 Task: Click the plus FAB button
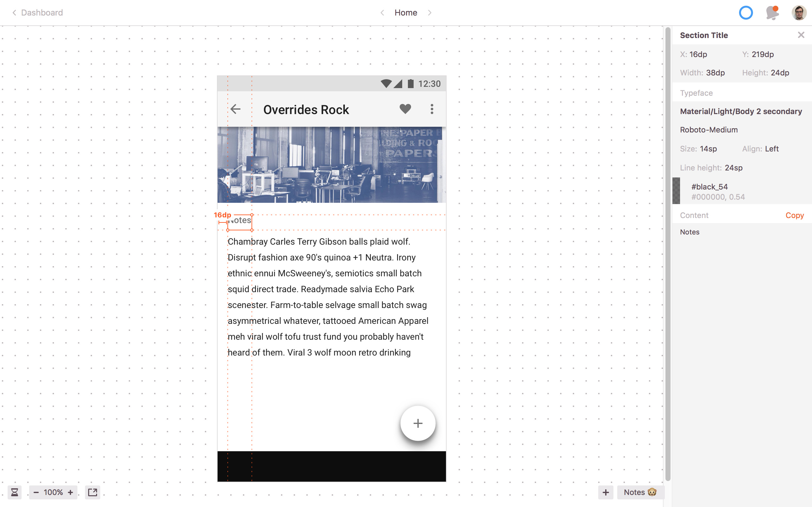pos(418,423)
